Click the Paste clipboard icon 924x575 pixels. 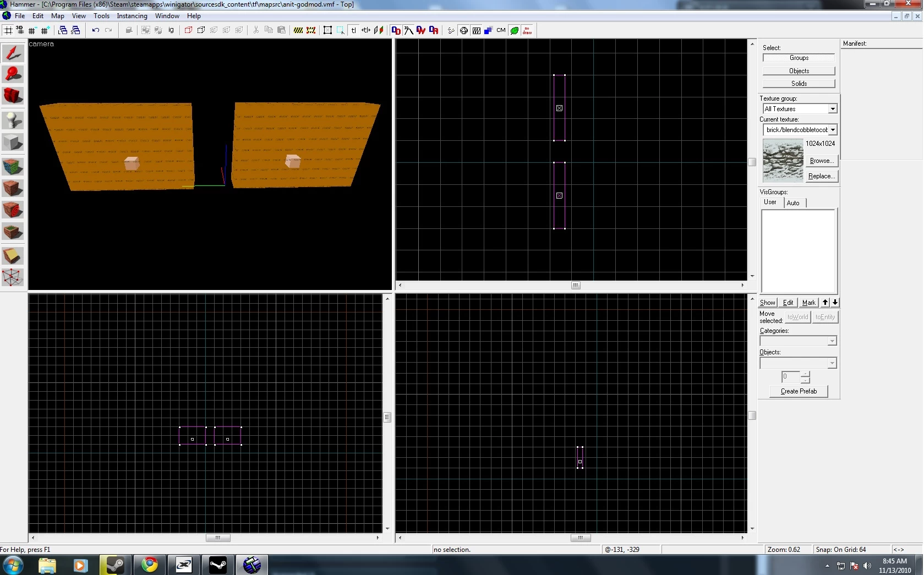(282, 30)
